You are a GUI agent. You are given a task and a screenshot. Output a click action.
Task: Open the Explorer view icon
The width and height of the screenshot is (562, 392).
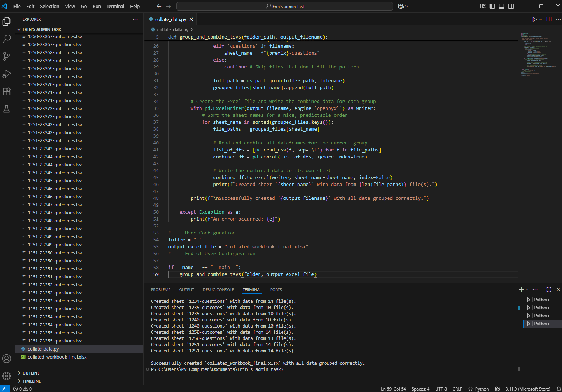coord(7,21)
